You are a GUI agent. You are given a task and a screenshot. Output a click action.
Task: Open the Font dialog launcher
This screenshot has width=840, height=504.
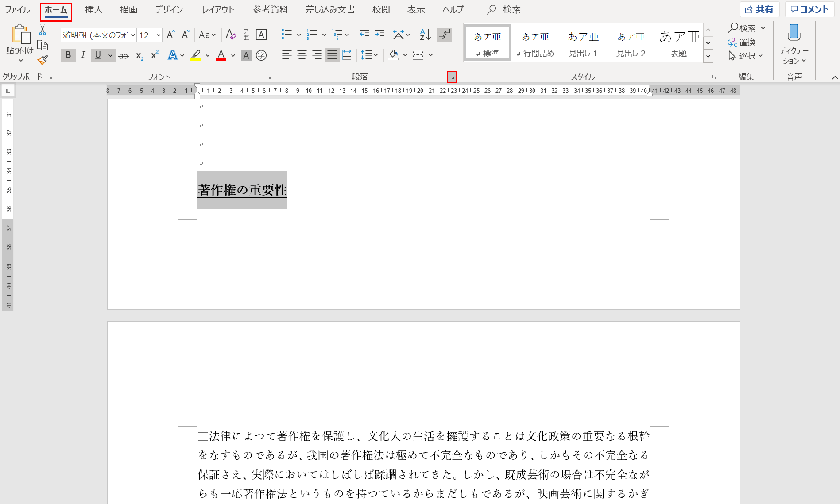tap(268, 77)
